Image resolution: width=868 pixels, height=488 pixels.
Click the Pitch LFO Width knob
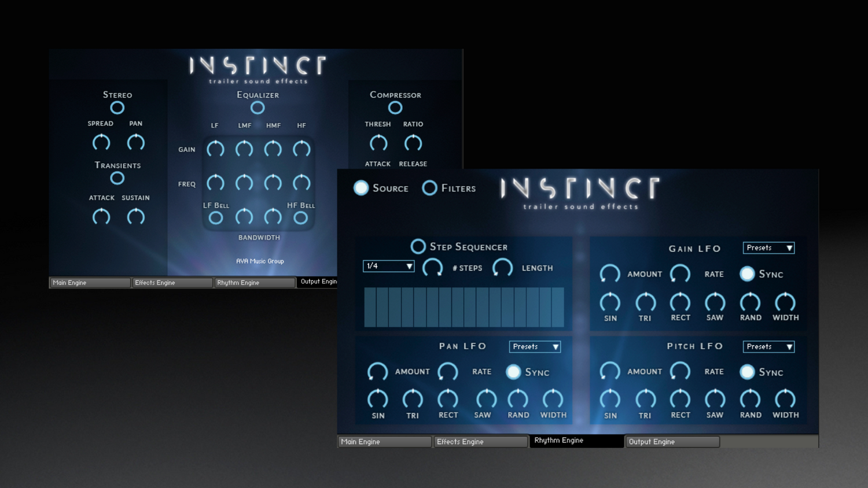coord(785,399)
